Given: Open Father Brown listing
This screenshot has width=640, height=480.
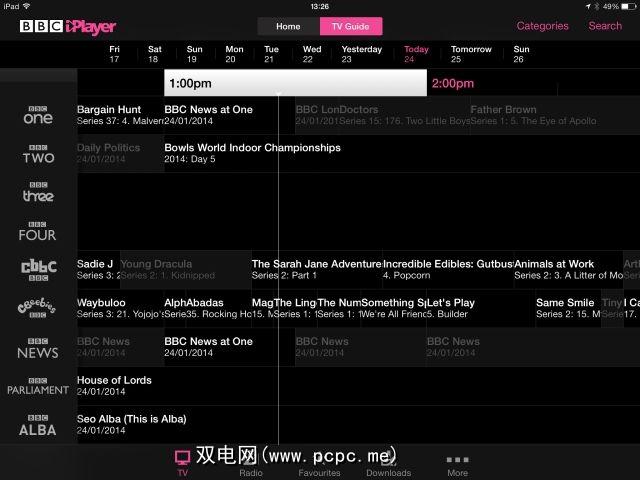Looking at the screenshot, I should pyautogui.click(x=555, y=115).
